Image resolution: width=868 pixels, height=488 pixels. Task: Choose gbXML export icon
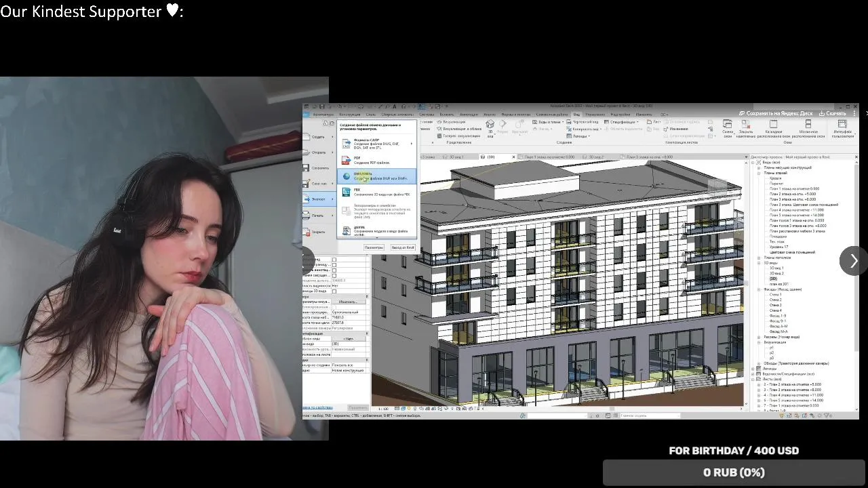coord(347,230)
